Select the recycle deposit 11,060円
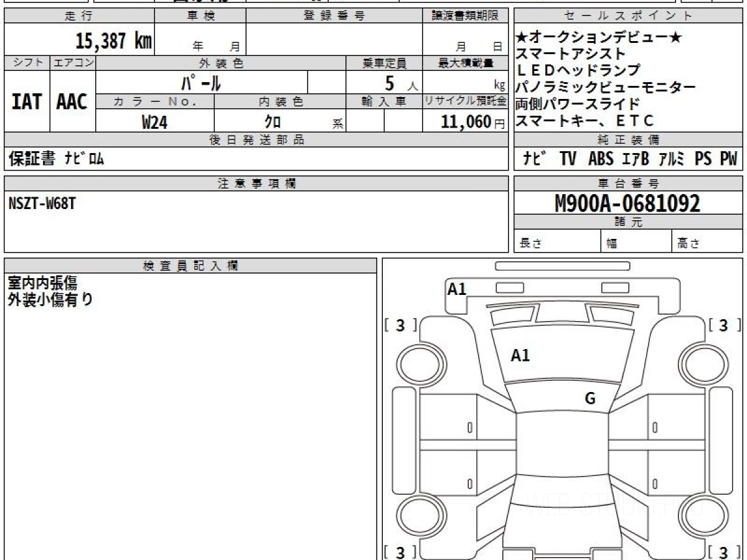The height and width of the screenshot is (560, 747). point(473,122)
